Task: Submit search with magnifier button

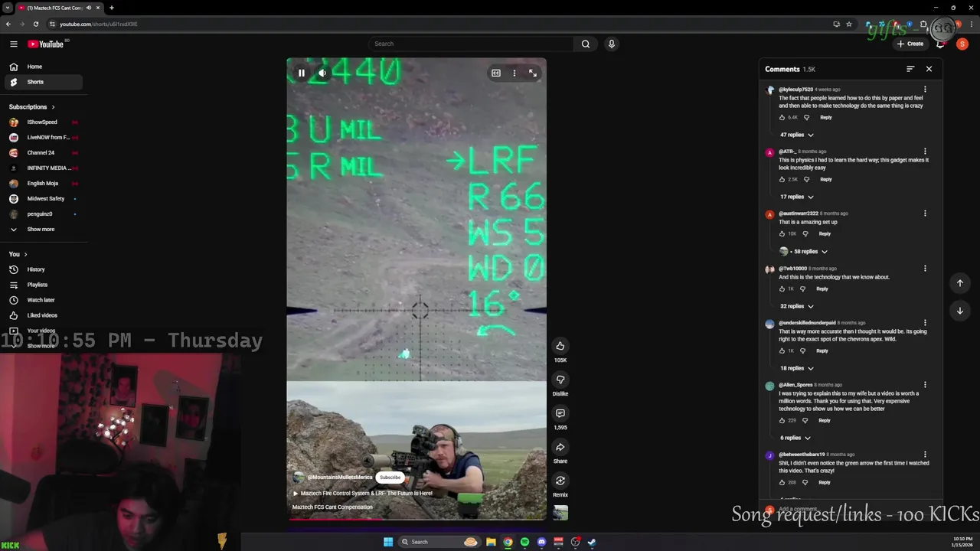Action: click(586, 44)
